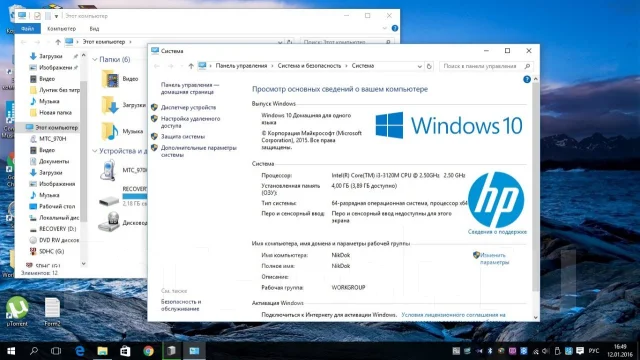Select Система и безопасность breadcrumb
The image size is (640, 360).
(x=309, y=66)
